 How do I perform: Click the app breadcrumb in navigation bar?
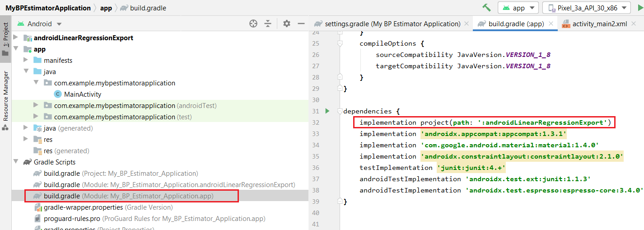tap(106, 8)
